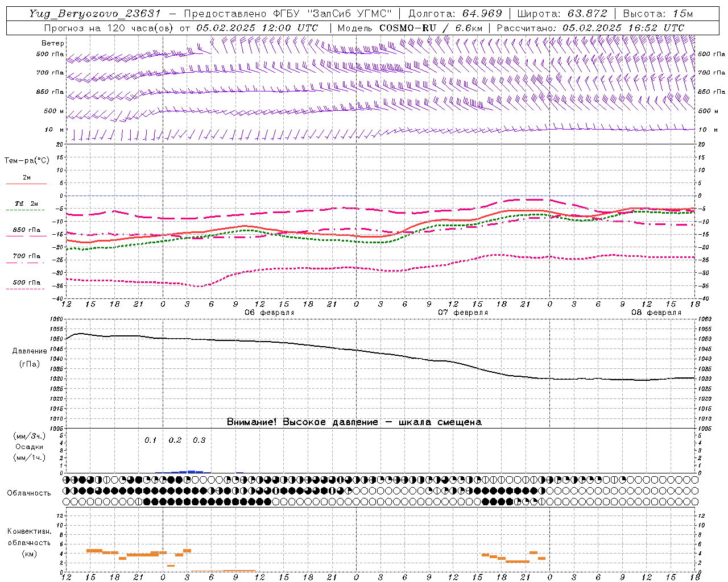Click the 'Давление' pressure panel label
The image size is (728, 582).
click(30, 351)
